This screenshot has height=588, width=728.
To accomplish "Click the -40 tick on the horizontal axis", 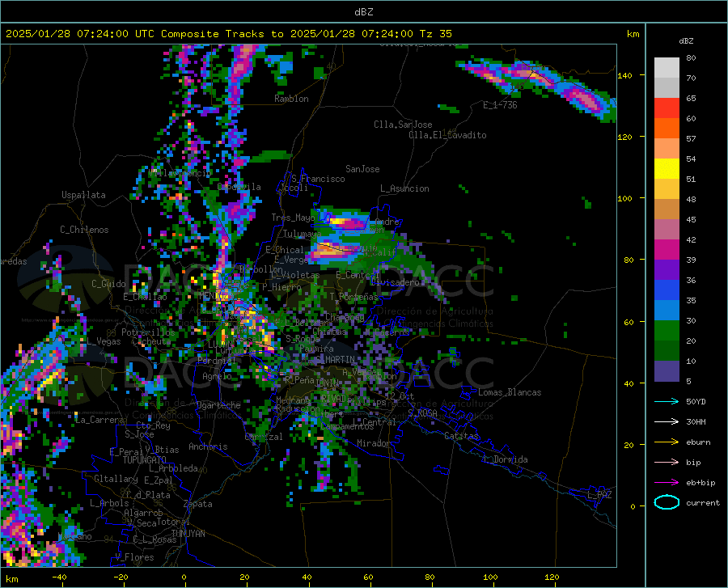I will coord(59,577).
